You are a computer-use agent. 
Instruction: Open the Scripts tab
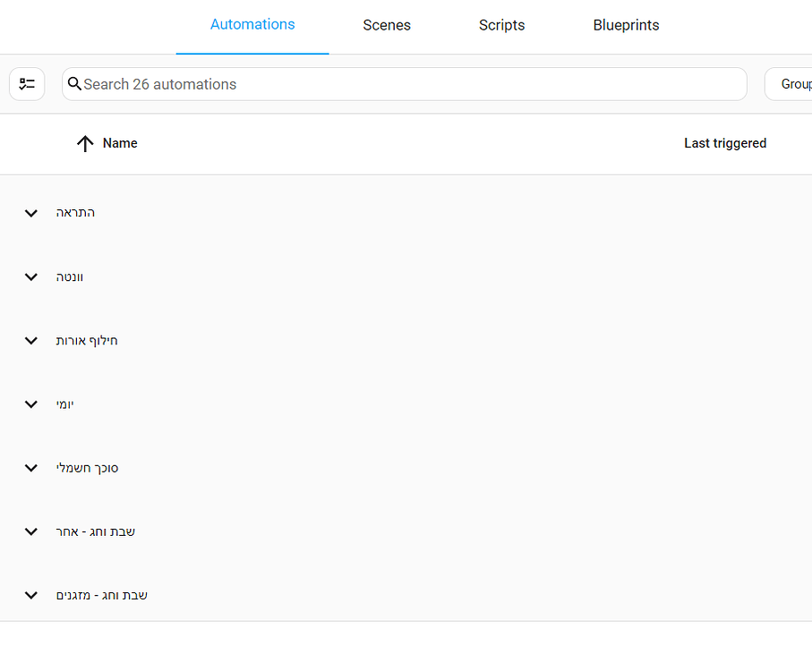click(x=502, y=25)
